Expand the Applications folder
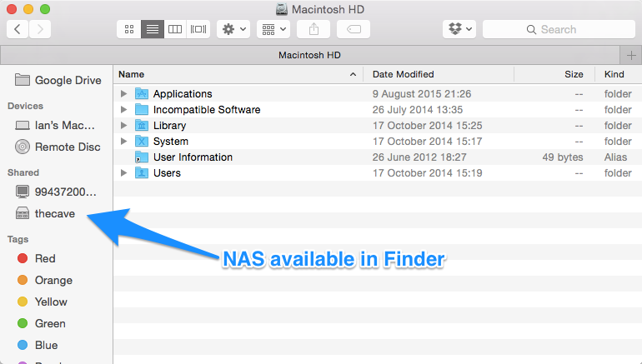The width and height of the screenshot is (642, 364). [123, 93]
